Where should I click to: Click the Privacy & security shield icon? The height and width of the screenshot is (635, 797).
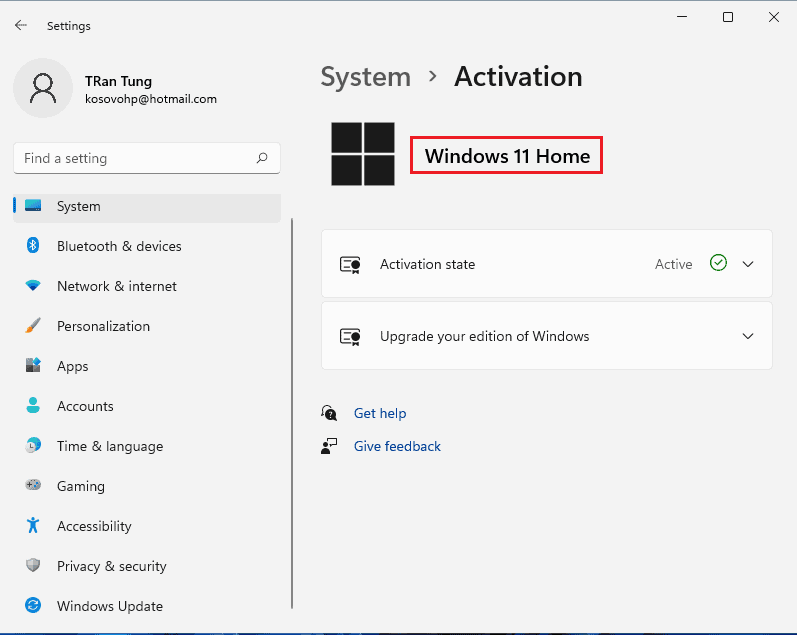pyautogui.click(x=33, y=566)
